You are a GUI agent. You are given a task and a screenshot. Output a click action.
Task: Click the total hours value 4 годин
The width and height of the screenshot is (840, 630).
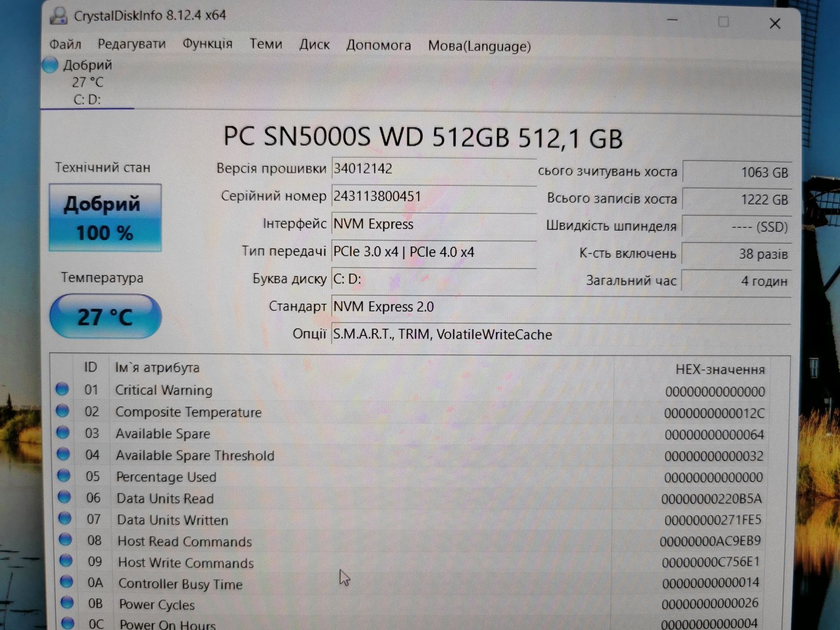[x=737, y=281]
